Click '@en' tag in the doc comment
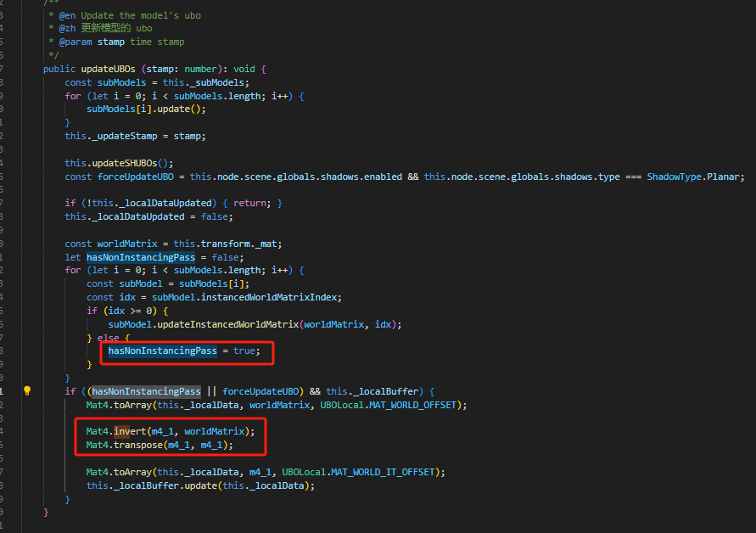The height and width of the screenshot is (533, 756). tap(68, 15)
